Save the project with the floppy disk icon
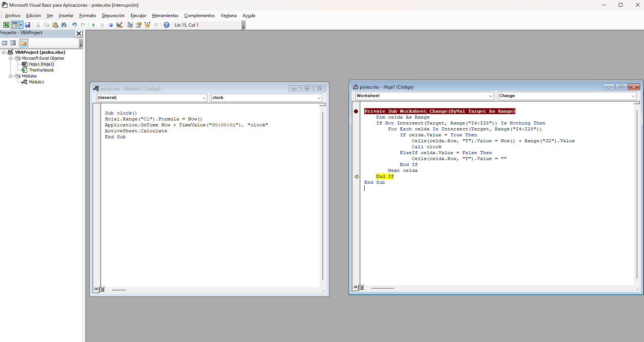 pyautogui.click(x=27, y=25)
